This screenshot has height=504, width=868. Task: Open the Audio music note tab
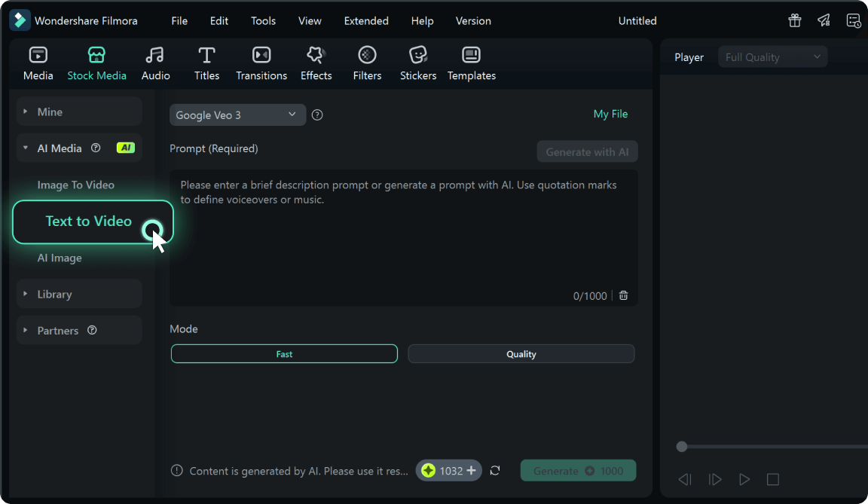click(x=155, y=63)
